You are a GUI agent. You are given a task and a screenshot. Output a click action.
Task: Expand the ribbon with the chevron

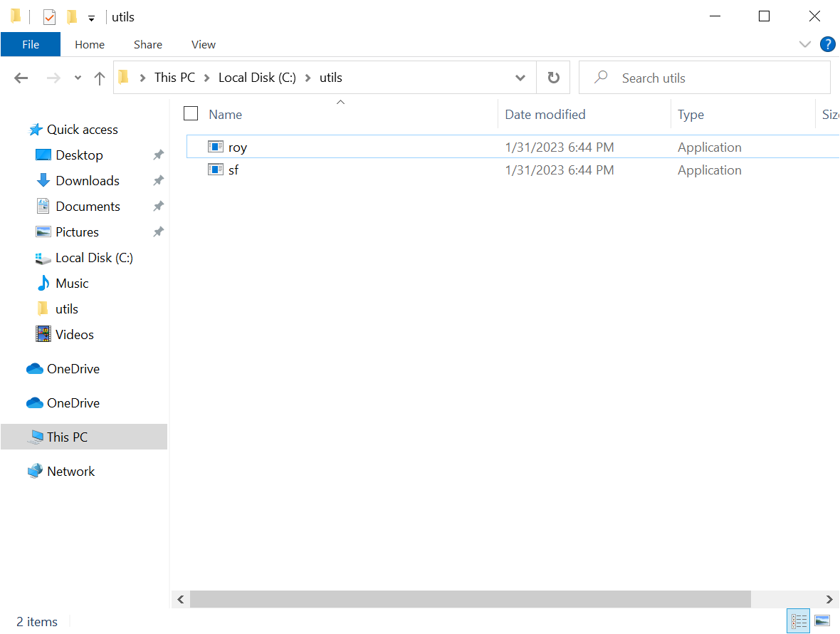tap(805, 44)
